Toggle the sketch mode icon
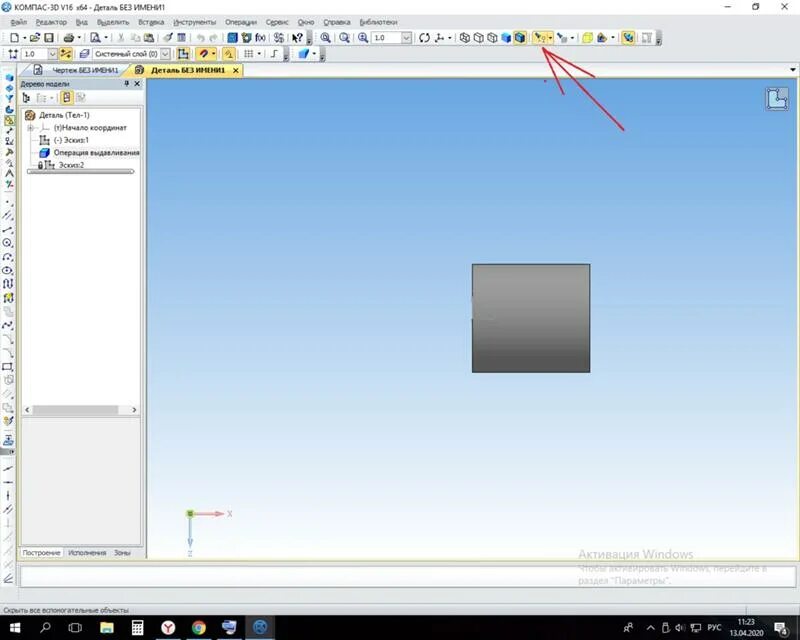This screenshot has height=640, width=800. pyautogui.click(x=183, y=54)
